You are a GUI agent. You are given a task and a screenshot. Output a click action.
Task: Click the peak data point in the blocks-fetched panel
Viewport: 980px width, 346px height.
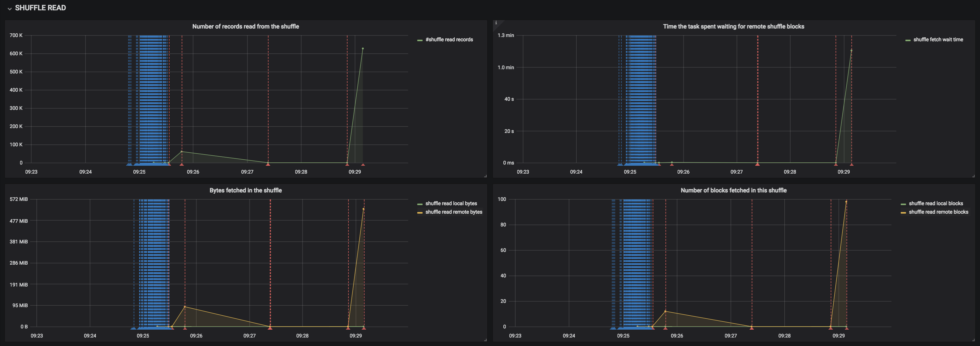846,202
